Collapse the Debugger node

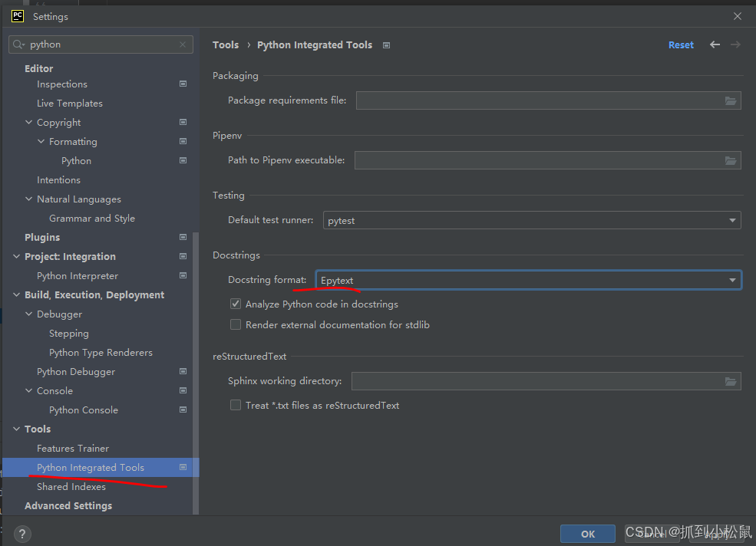[x=29, y=314]
